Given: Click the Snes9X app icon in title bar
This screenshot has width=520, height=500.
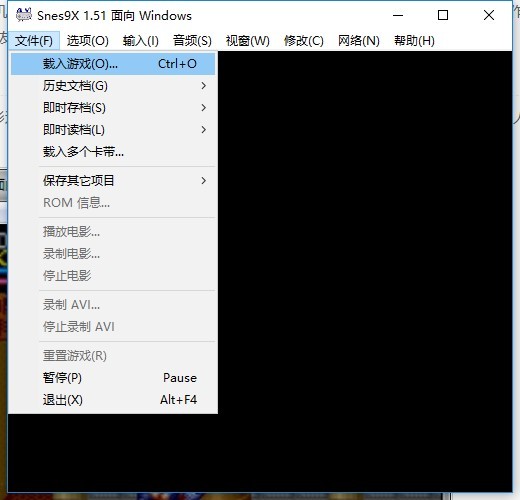Looking at the screenshot, I should [24, 15].
